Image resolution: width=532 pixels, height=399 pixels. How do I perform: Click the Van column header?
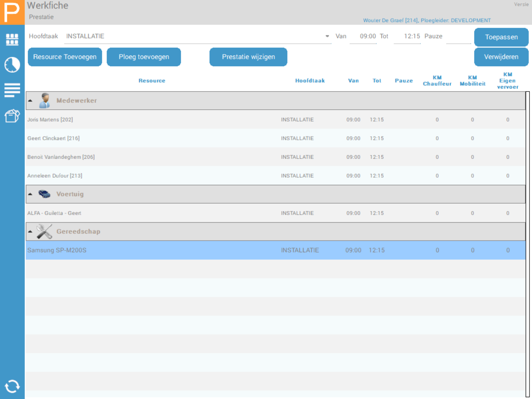pos(354,81)
